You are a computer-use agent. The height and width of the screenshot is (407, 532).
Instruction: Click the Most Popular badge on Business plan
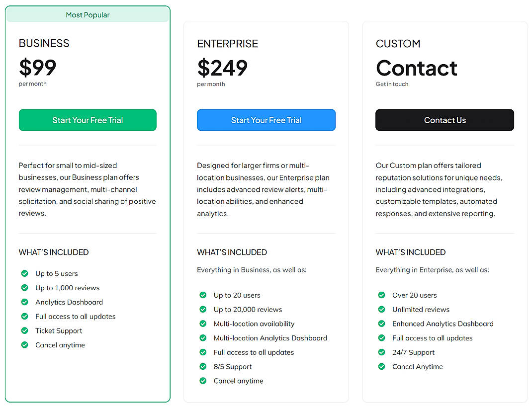click(88, 15)
